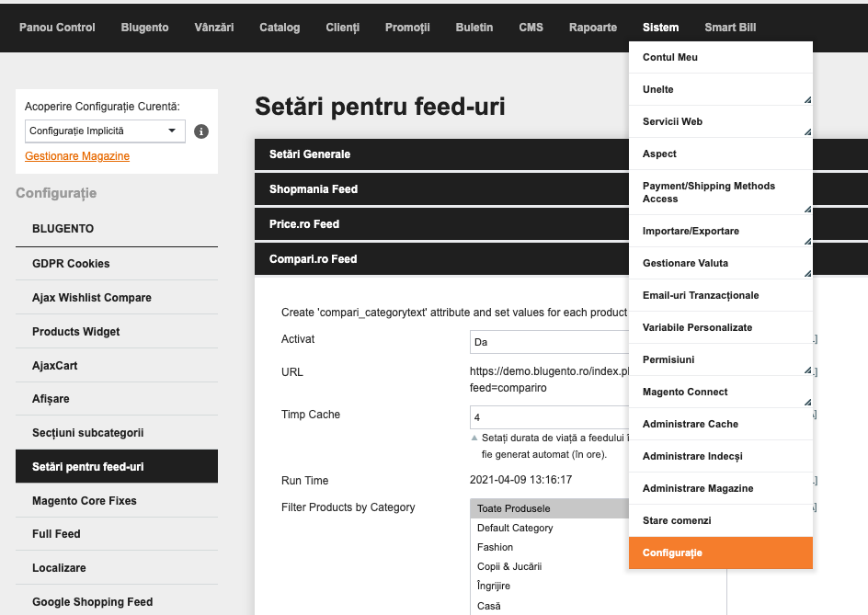Click the highlighted Configurație menu entry
868x615 pixels.
click(x=721, y=552)
